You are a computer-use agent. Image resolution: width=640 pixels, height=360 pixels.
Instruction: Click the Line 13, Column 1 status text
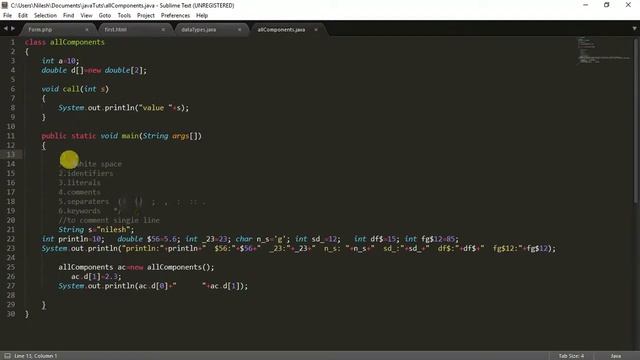[36, 356]
